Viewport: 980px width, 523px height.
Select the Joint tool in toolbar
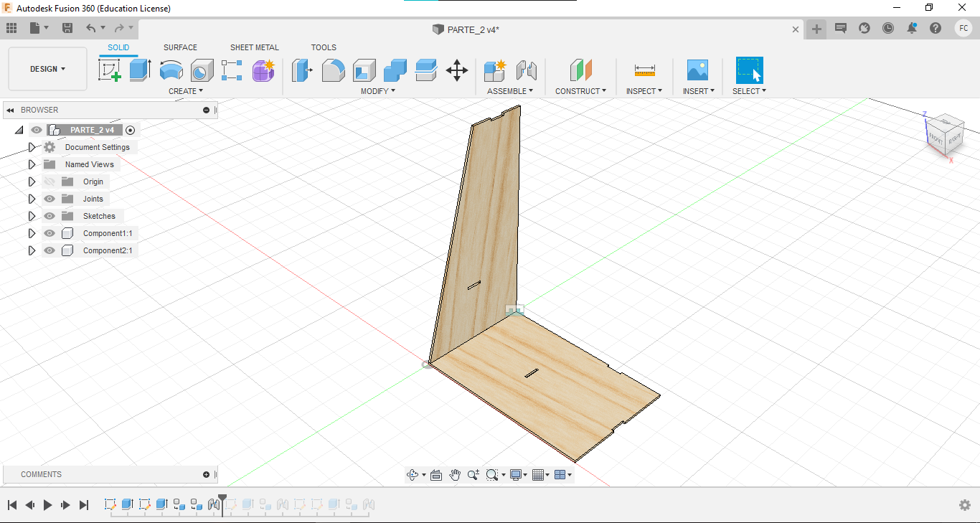(x=527, y=70)
